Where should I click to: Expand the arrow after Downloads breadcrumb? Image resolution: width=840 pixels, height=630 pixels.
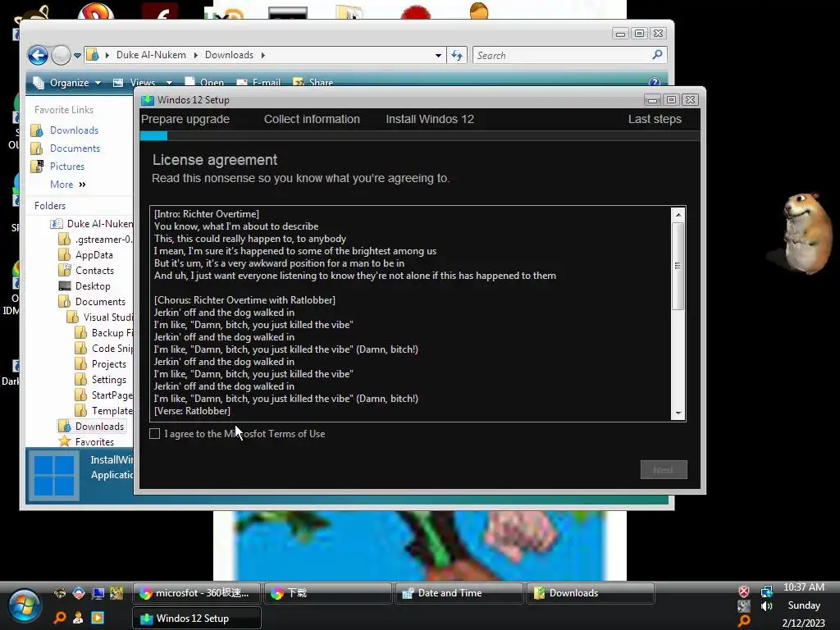coord(263,55)
